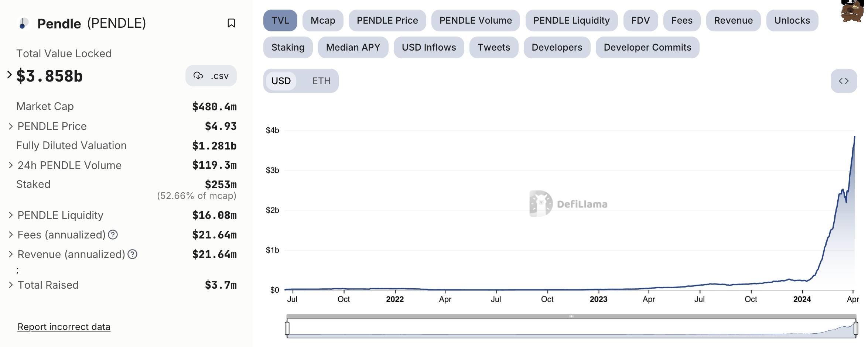Download the TVL data as .csv

coord(211,76)
